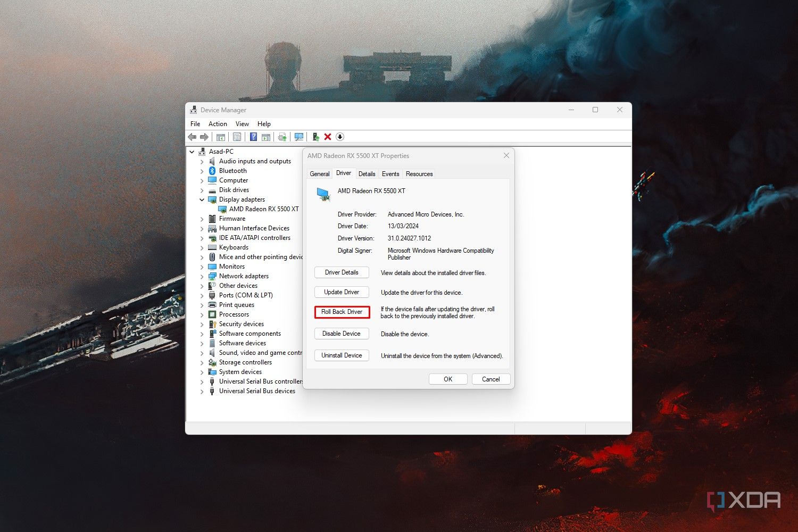The width and height of the screenshot is (798, 532).
Task: Click the blue Help question mark icon
Action: [254, 137]
